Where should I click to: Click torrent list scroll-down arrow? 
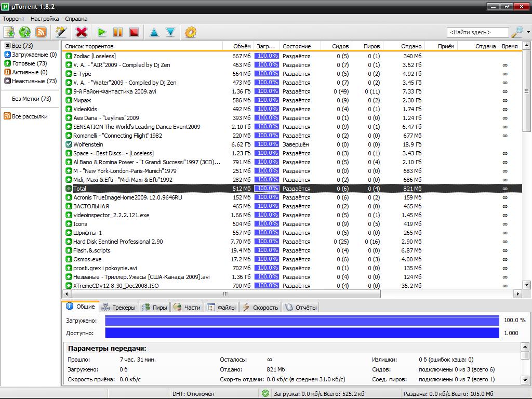tap(526, 285)
